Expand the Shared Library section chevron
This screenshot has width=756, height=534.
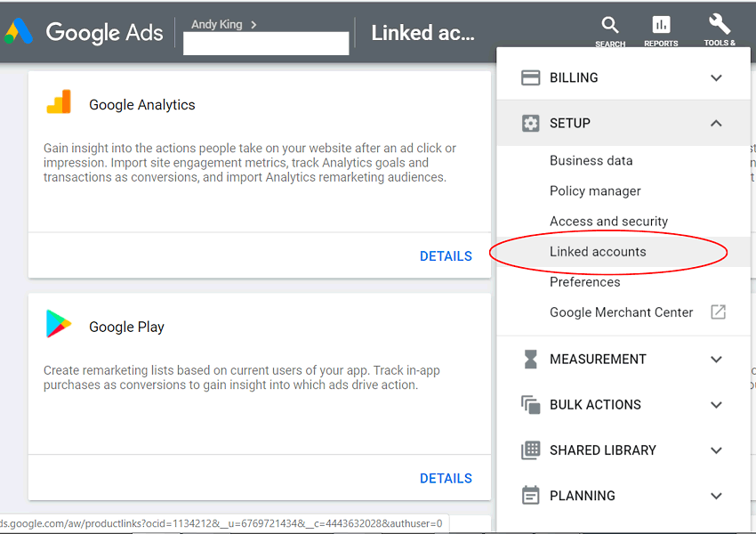(716, 450)
